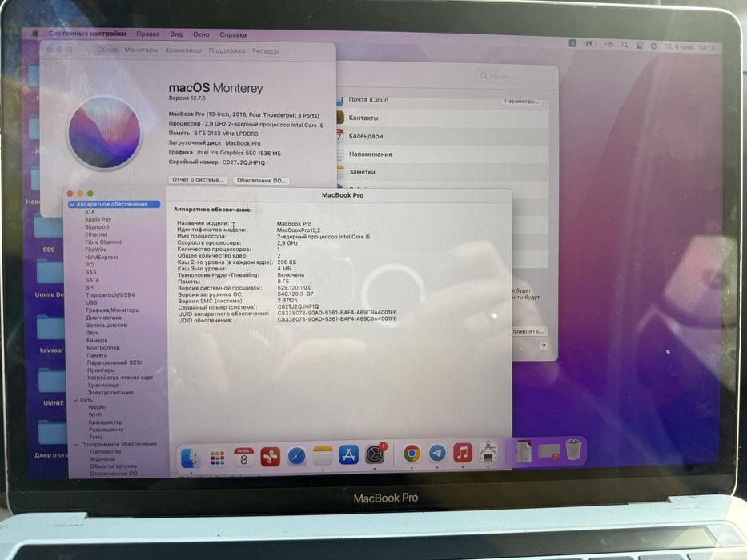Open Control Center in the menu bar
Image resolution: width=747 pixels, height=560 pixels.
click(x=639, y=46)
